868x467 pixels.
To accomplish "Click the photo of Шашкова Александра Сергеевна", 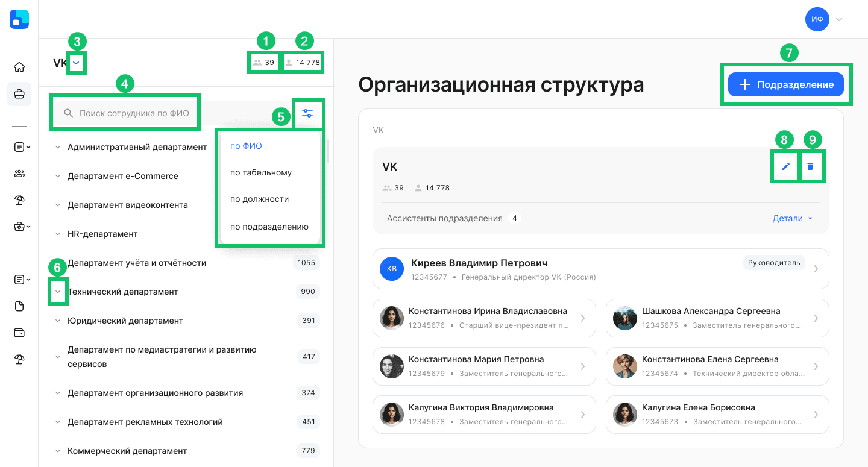I will point(625,318).
